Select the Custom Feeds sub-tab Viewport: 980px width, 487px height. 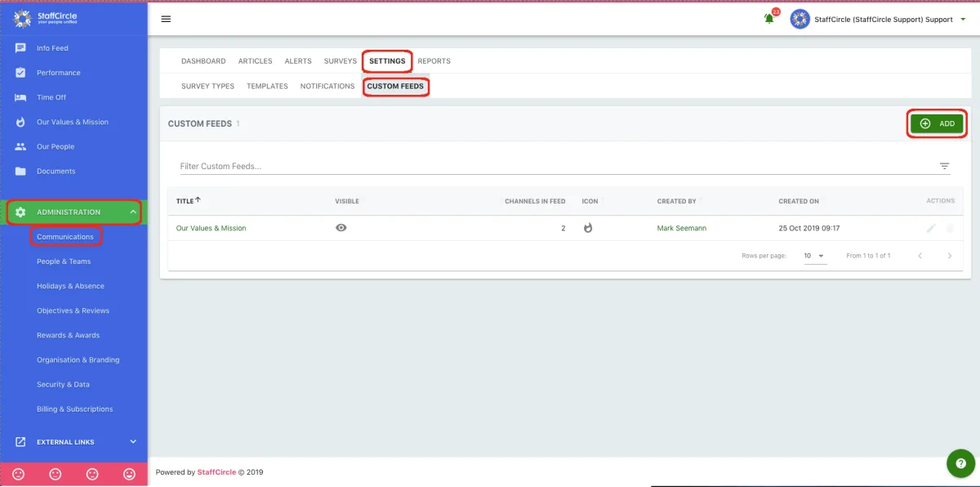click(x=395, y=86)
